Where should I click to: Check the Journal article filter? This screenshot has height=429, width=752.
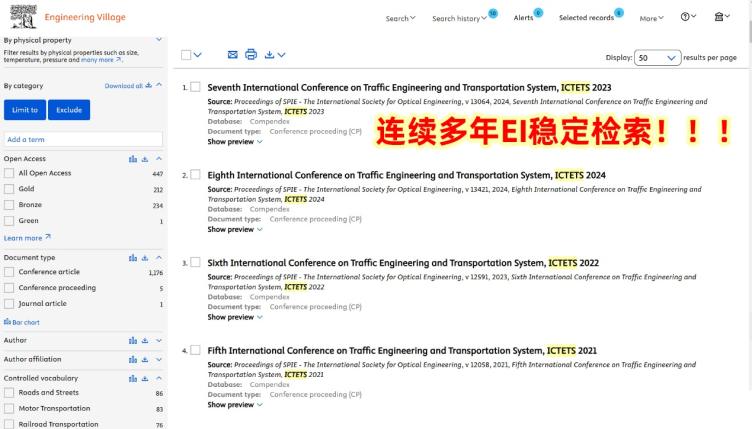(9, 303)
